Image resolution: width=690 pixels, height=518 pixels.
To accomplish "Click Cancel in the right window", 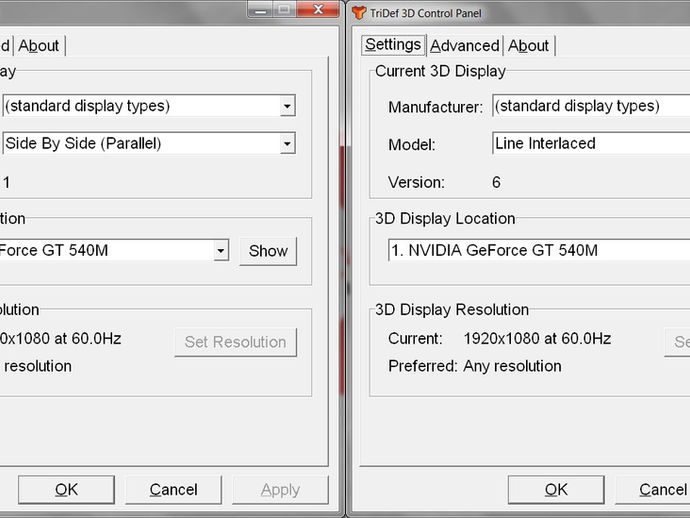I will pyautogui.click(x=653, y=489).
